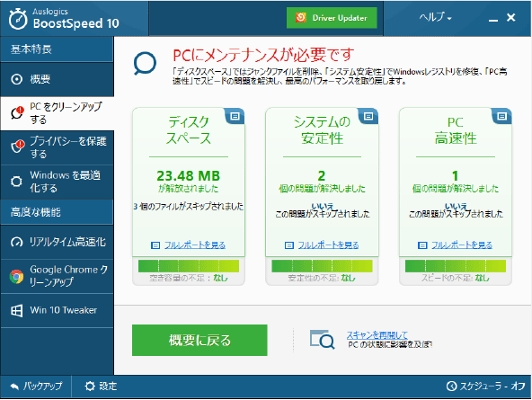Viewport: 532px width, 400px height.
Task: Open report corner icon on ディスクスペース card
Action: 235,116
